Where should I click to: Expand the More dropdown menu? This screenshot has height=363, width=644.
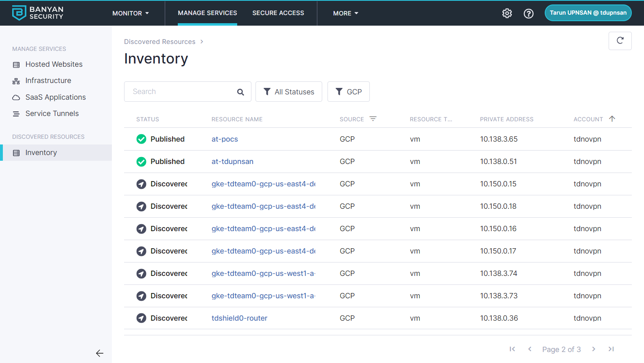tap(345, 13)
